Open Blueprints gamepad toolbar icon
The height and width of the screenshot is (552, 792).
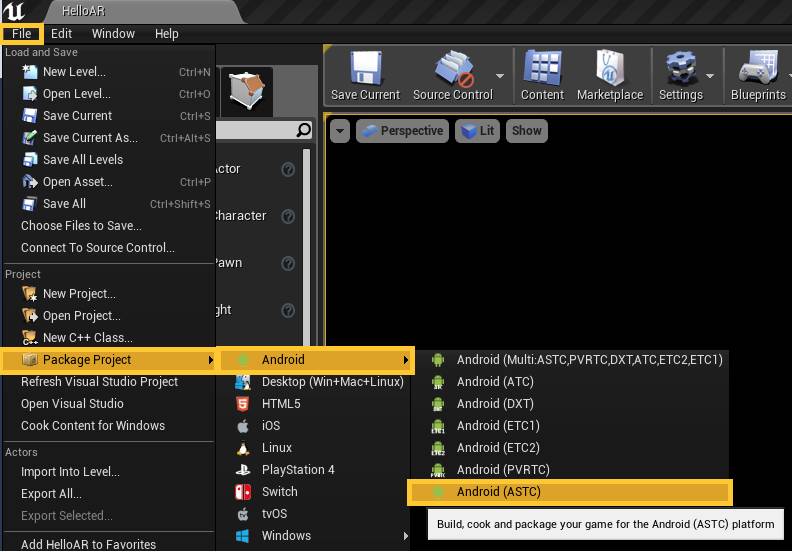click(x=758, y=68)
